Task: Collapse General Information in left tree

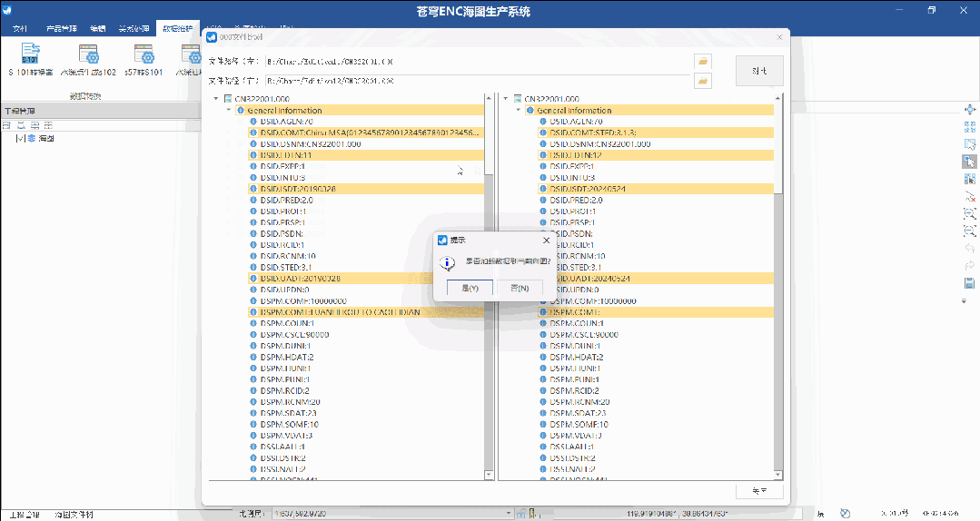Action: [228, 110]
